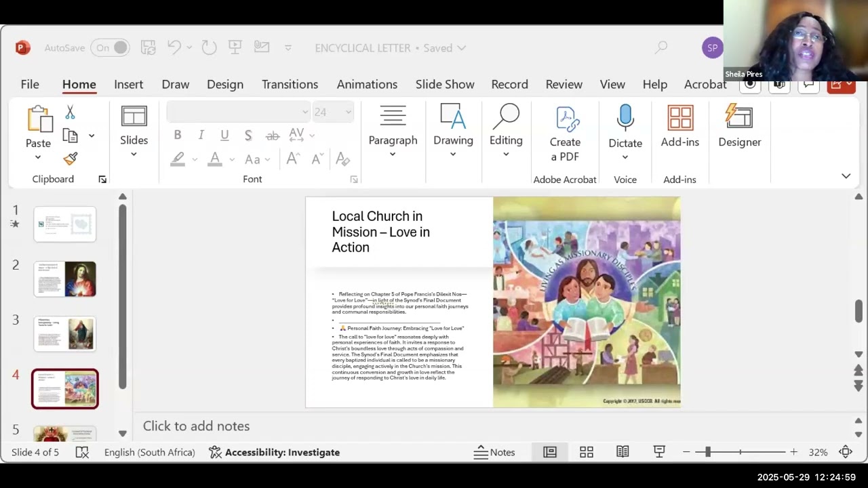This screenshot has width=868, height=488.
Task: Click the Paste clipboard icon
Action: click(x=39, y=119)
